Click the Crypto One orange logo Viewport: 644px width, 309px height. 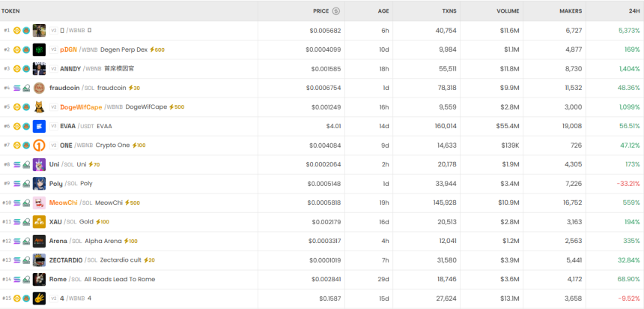coord(39,145)
